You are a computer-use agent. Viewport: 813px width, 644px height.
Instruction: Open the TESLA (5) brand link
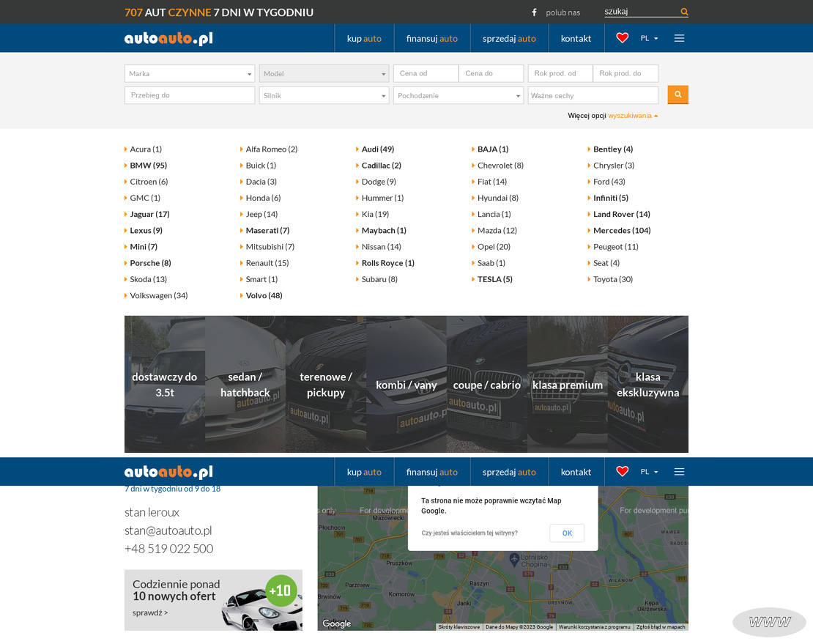[494, 279]
